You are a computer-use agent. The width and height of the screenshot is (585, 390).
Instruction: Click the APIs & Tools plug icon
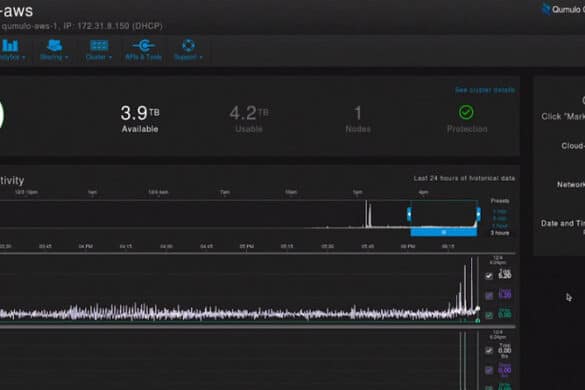[144, 46]
